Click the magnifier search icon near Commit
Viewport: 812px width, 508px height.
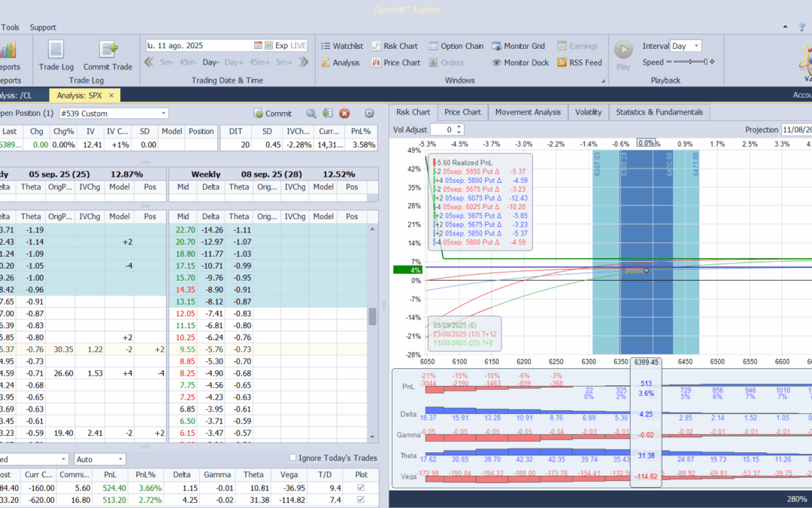(311, 114)
